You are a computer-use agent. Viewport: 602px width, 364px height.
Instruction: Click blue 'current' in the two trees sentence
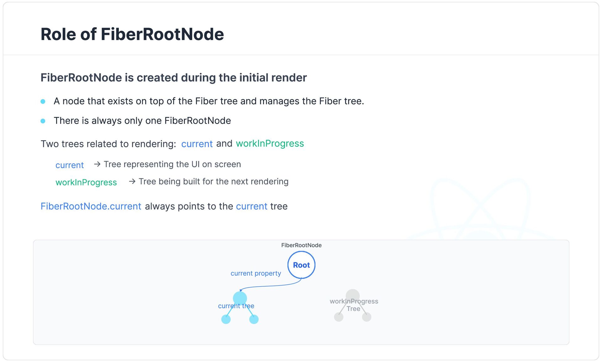tap(197, 144)
